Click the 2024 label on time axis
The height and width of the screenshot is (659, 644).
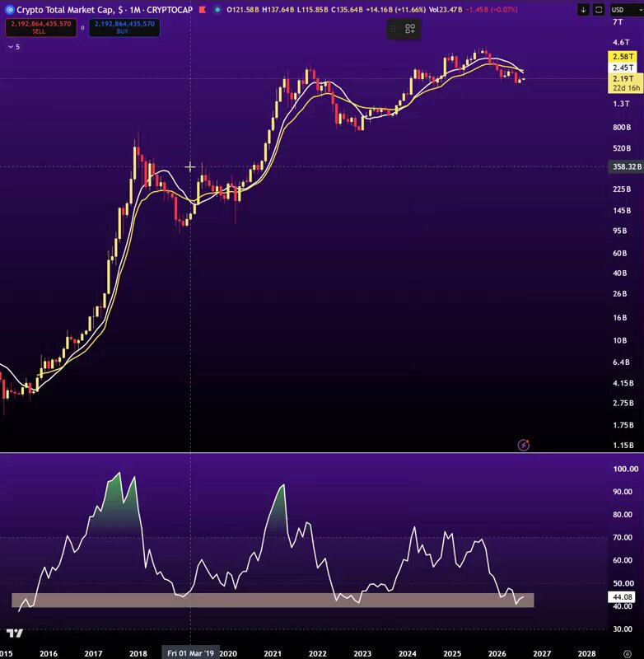click(x=407, y=653)
